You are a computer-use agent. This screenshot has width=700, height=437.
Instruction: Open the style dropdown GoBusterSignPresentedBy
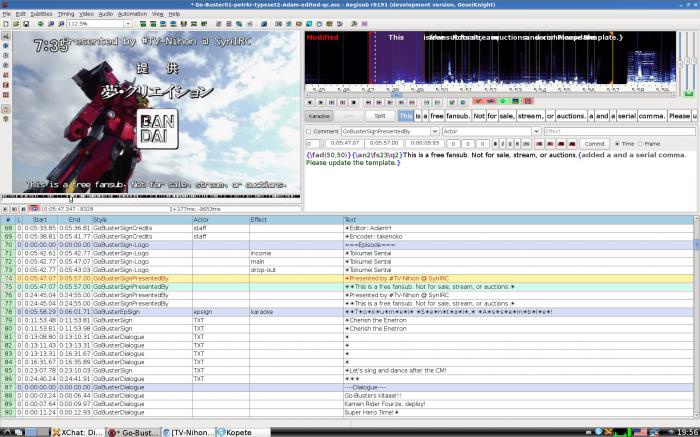pyautogui.click(x=435, y=131)
